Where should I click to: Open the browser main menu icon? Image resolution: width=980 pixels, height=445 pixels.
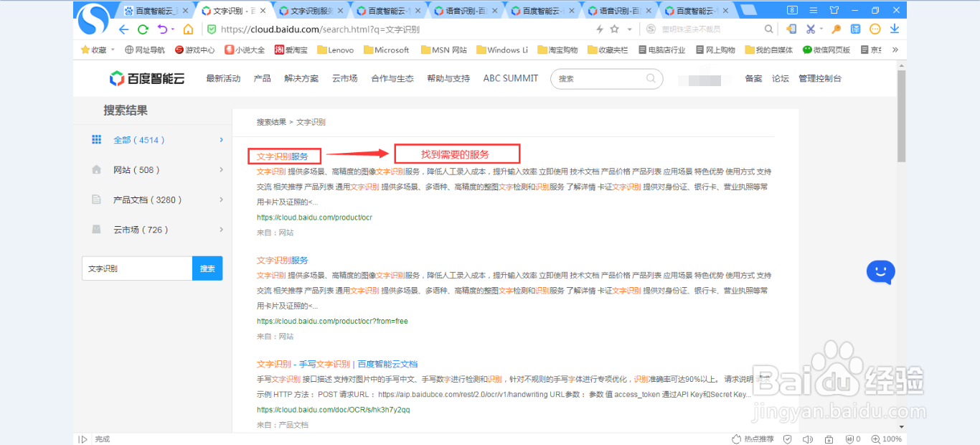pyautogui.click(x=813, y=10)
